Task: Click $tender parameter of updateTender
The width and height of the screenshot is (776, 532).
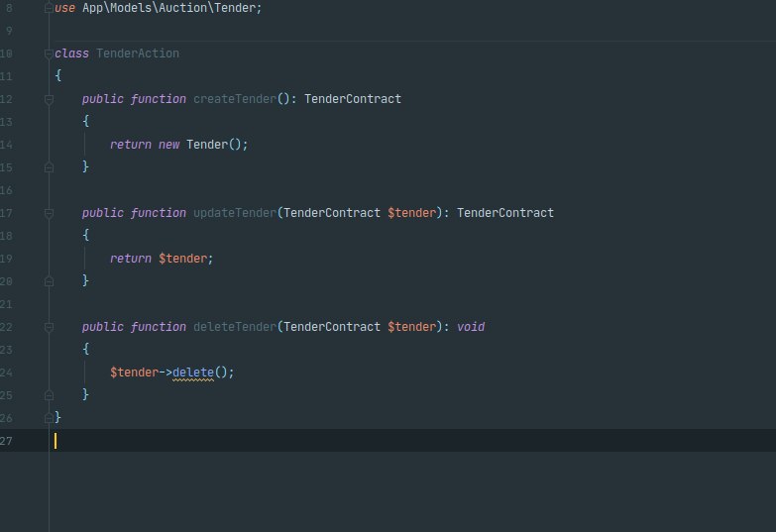Action: [411, 213]
